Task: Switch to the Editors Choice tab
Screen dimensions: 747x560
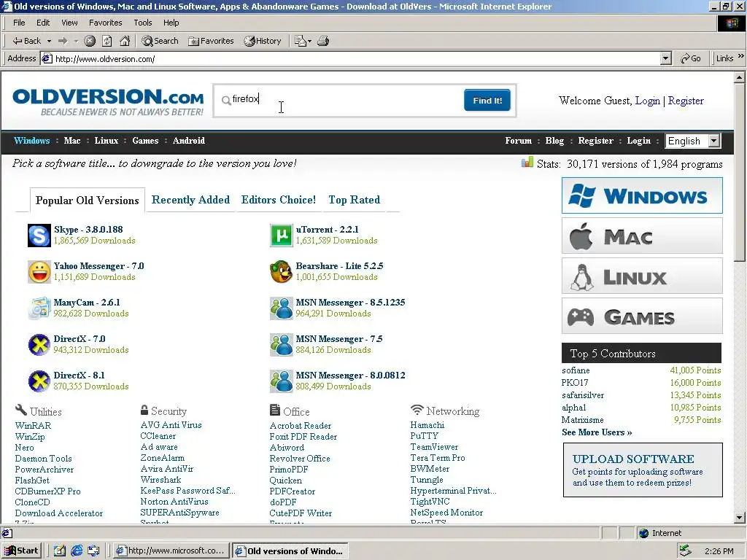Action: click(278, 200)
